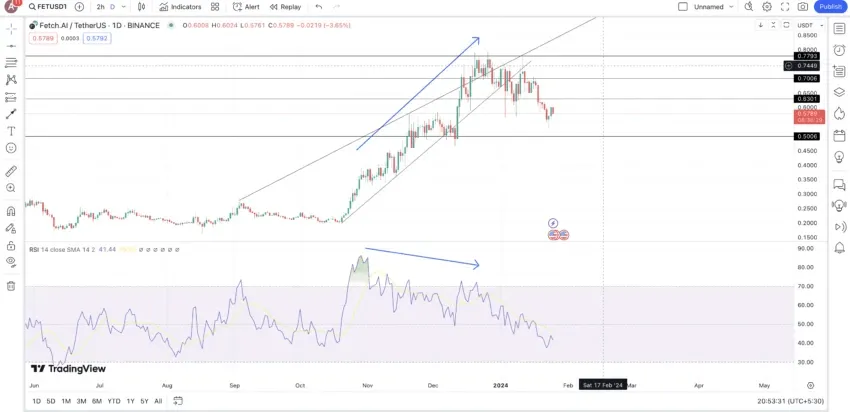The image size is (850, 412).
Task: Click the blue 0.5792 buy price button
Action: click(x=97, y=38)
